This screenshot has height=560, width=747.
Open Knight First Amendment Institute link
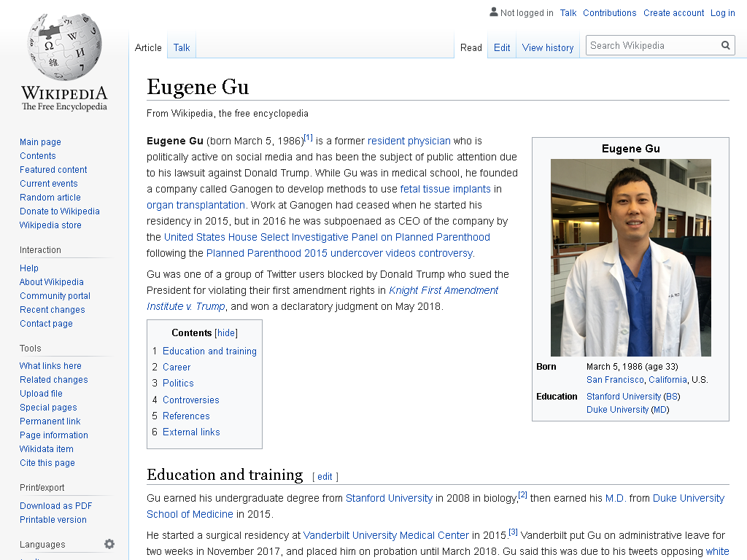pyautogui.click(x=443, y=290)
